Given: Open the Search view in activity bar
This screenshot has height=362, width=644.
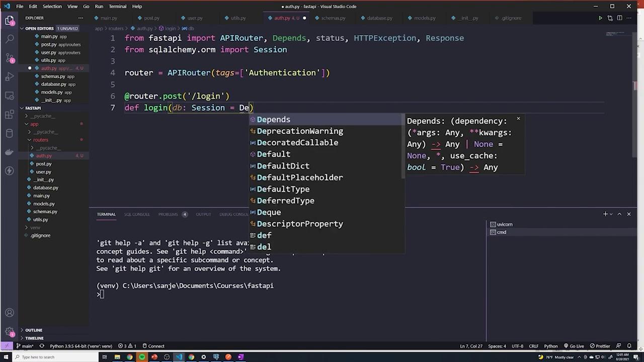Looking at the screenshot, I should (x=10, y=39).
